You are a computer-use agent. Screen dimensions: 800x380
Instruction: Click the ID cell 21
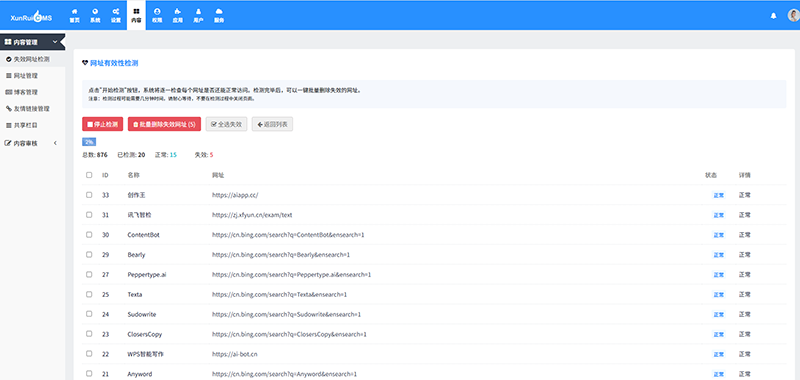coord(106,374)
